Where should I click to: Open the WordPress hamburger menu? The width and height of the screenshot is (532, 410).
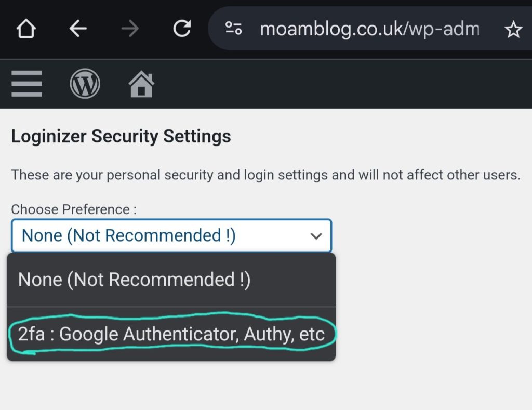[x=26, y=84]
